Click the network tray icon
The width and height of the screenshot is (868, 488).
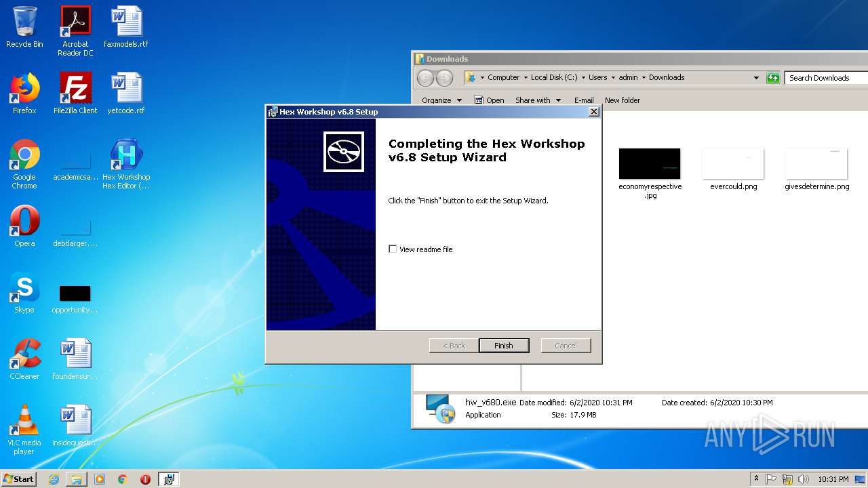[787, 479]
